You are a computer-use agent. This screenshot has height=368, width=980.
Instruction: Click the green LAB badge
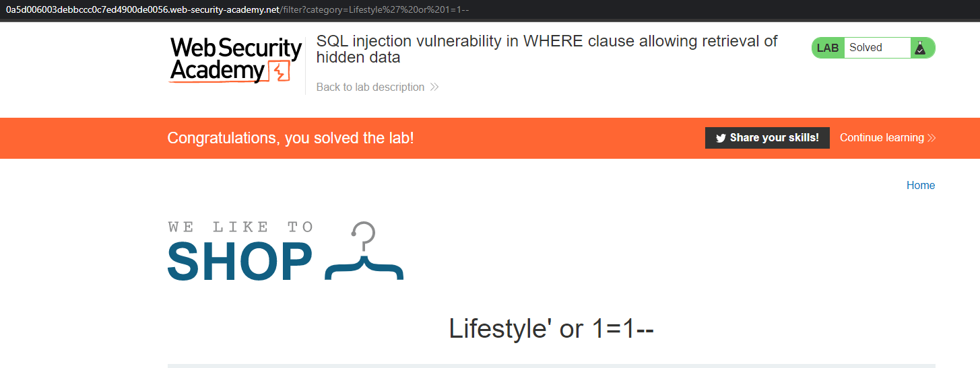click(x=828, y=48)
